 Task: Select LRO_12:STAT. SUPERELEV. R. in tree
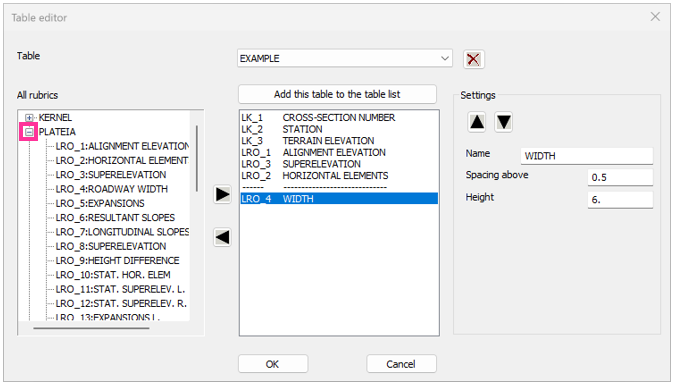(121, 303)
